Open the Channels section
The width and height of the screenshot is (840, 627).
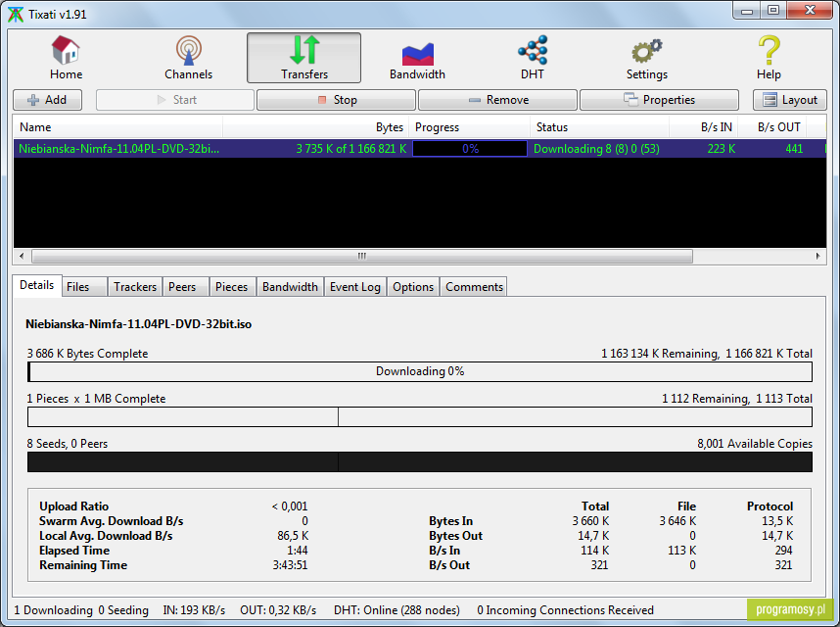pyautogui.click(x=188, y=58)
